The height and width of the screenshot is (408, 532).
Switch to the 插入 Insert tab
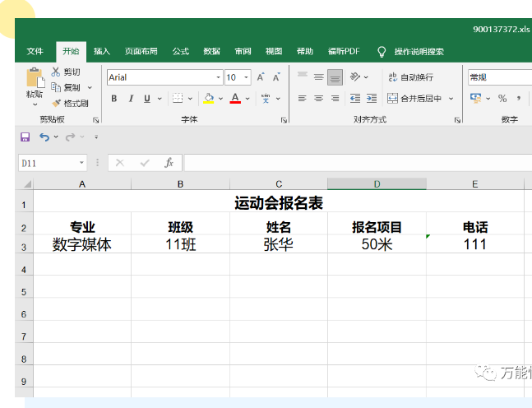coord(102,52)
